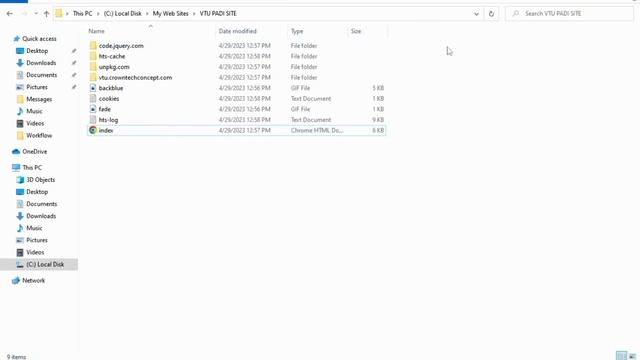The image size is (640, 360).
Task: Refresh the VTU PADI SITE folder
Action: [x=491, y=13]
